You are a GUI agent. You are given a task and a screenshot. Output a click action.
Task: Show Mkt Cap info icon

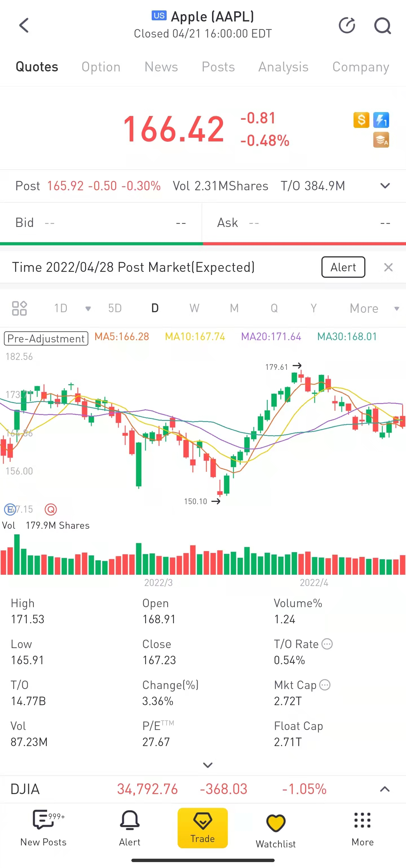(325, 685)
